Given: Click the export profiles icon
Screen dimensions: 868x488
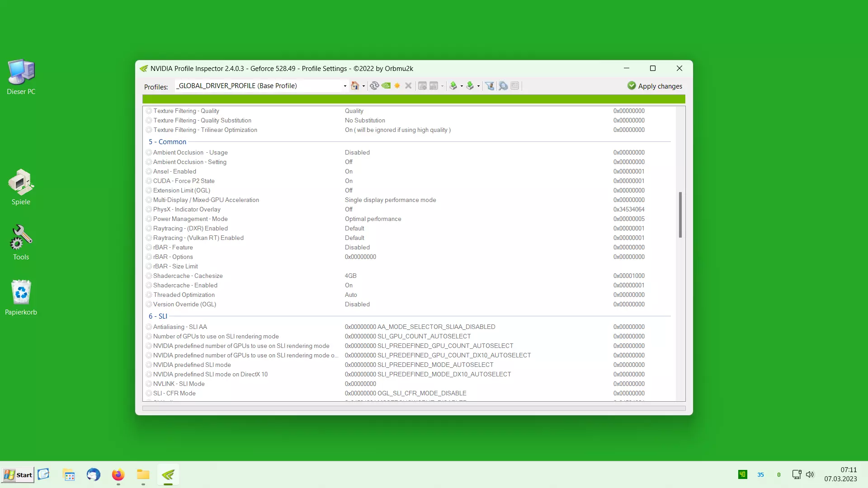Looking at the screenshot, I should point(453,86).
